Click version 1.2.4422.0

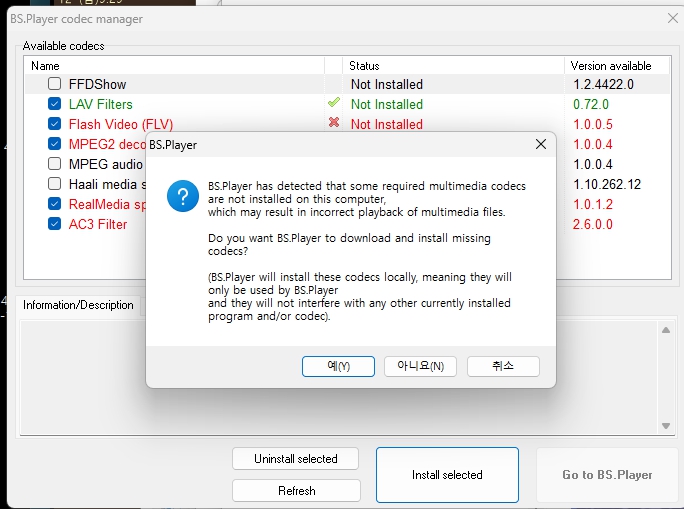pos(603,84)
